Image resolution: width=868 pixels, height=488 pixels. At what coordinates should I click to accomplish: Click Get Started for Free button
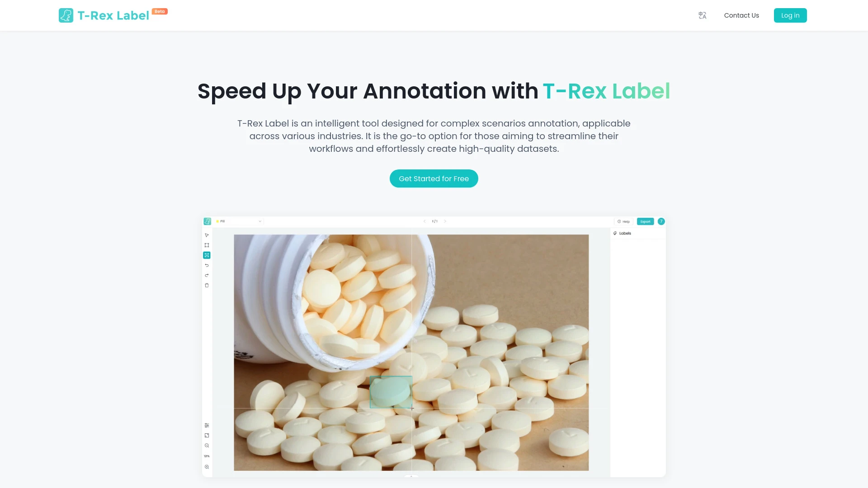(x=434, y=179)
